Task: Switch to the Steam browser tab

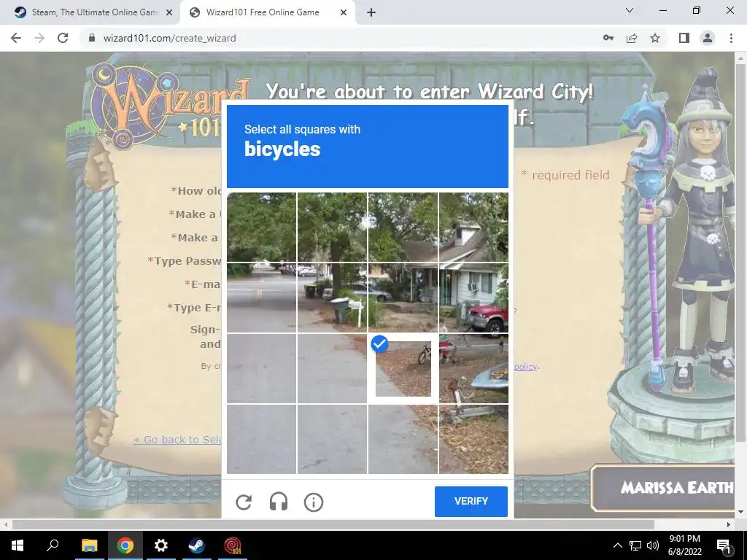Action: [90, 12]
